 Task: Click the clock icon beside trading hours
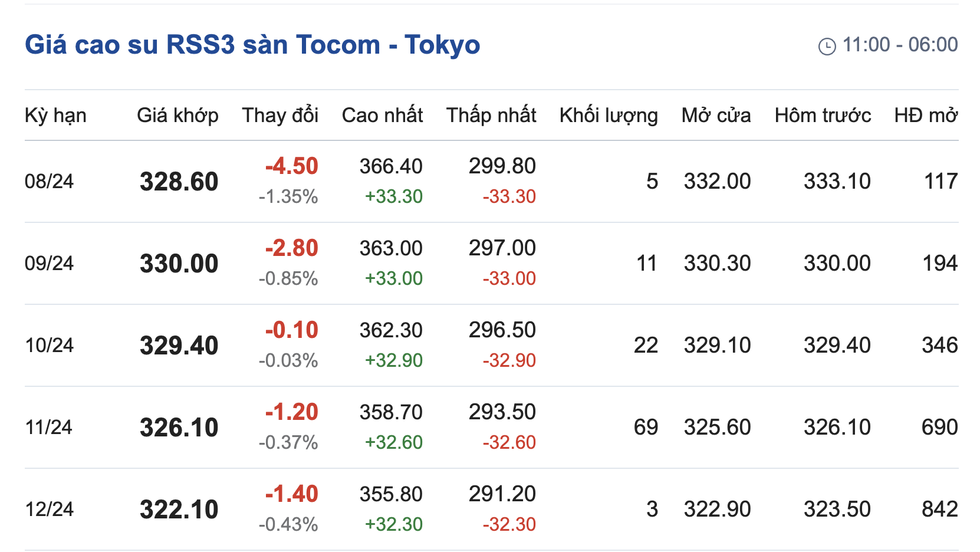[827, 46]
